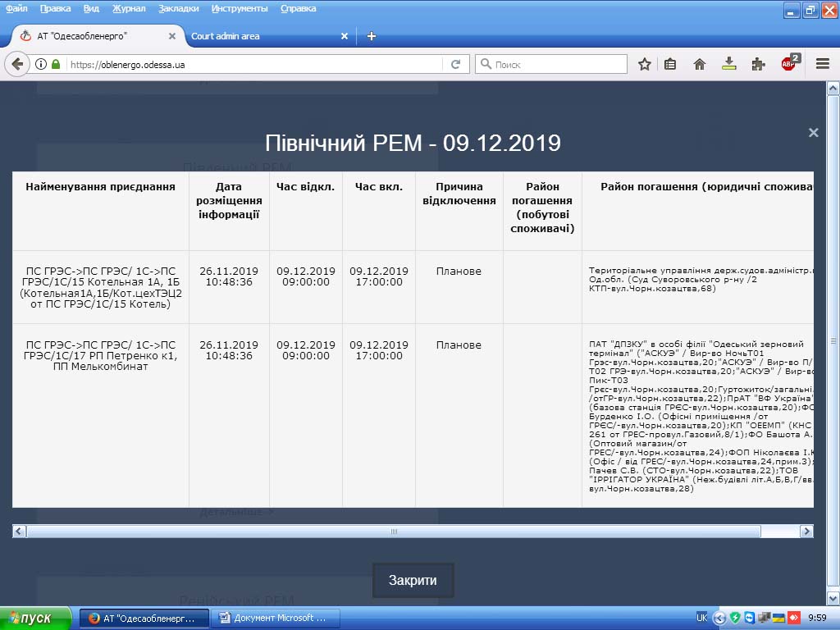The image size is (840, 630).
Task: Go to the browser home page icon
Action: click(x=700, y=64)
